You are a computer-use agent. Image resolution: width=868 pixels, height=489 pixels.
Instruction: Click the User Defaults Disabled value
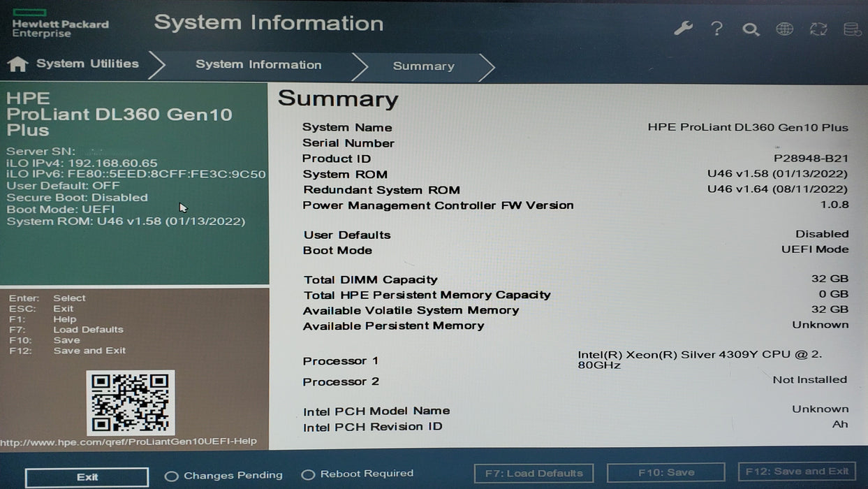coord(822,234)
